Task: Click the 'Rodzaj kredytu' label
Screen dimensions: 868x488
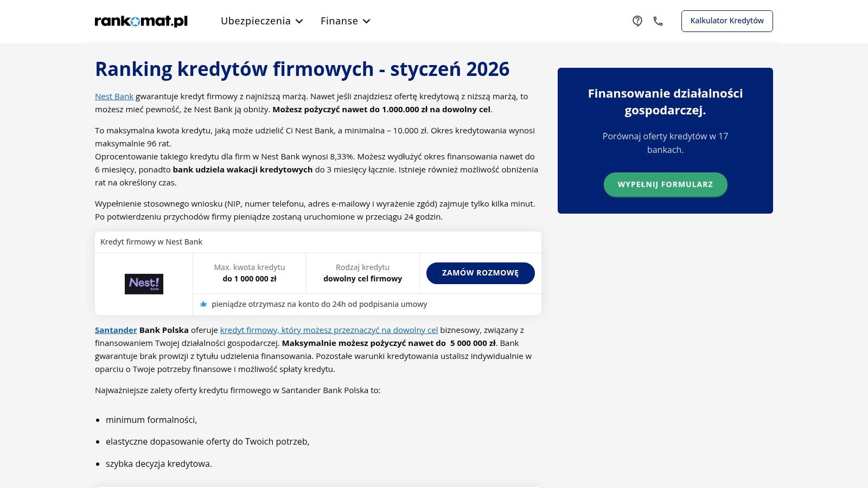Action: (x=363, y=267)
